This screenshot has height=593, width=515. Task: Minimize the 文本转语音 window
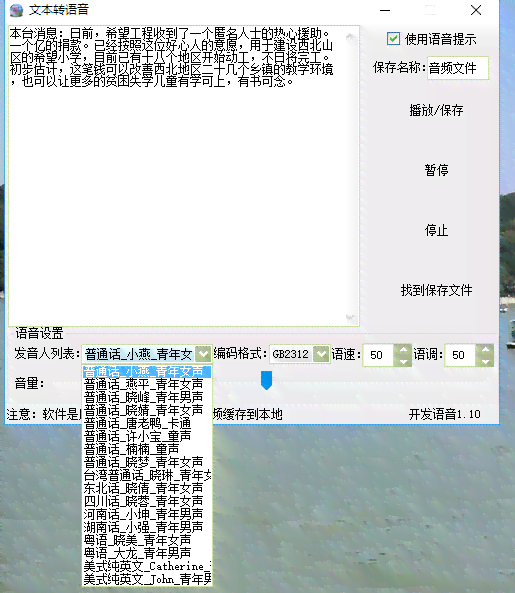pyautogui.click(x=385, y=10)
